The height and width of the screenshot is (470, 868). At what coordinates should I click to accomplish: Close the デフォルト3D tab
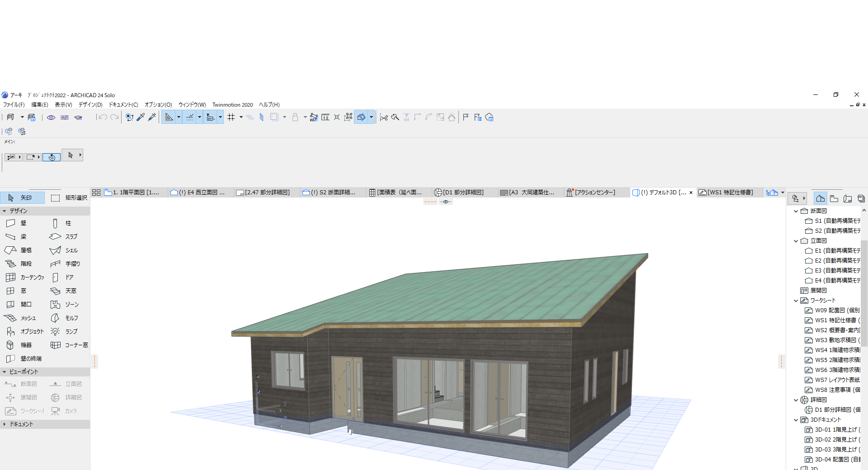click(x=691, y=193)
